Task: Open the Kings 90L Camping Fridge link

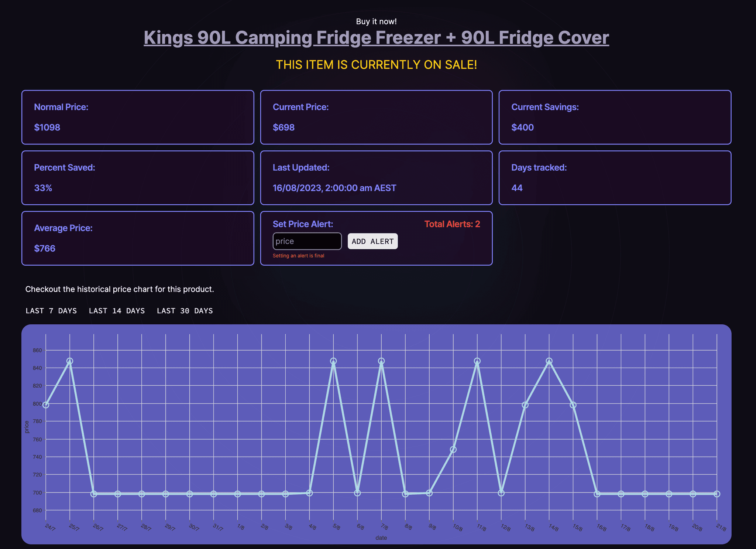Action: tap(376, 38)
